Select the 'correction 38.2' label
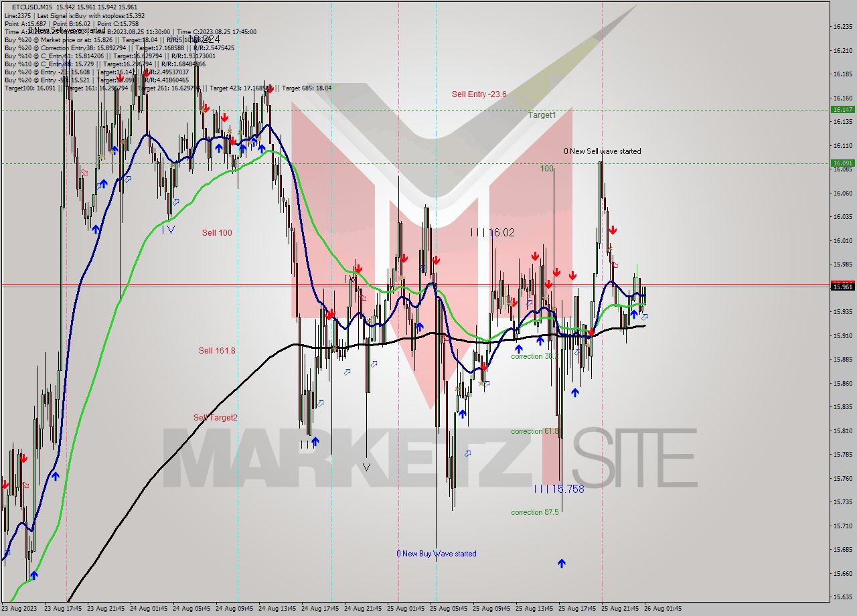Screen dimensions: 857x616 [535, 356]
